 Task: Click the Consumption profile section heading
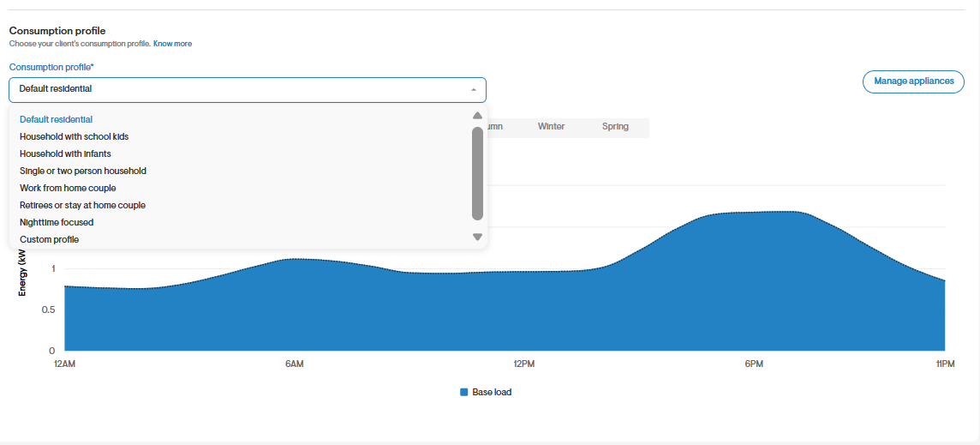pyautogui.click(x=57, y=31)
